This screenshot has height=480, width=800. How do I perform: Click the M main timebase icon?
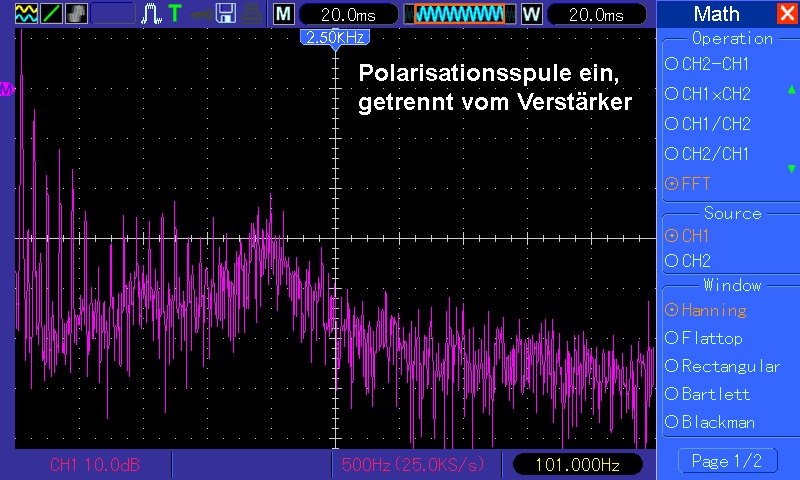[x=284, y=14]
